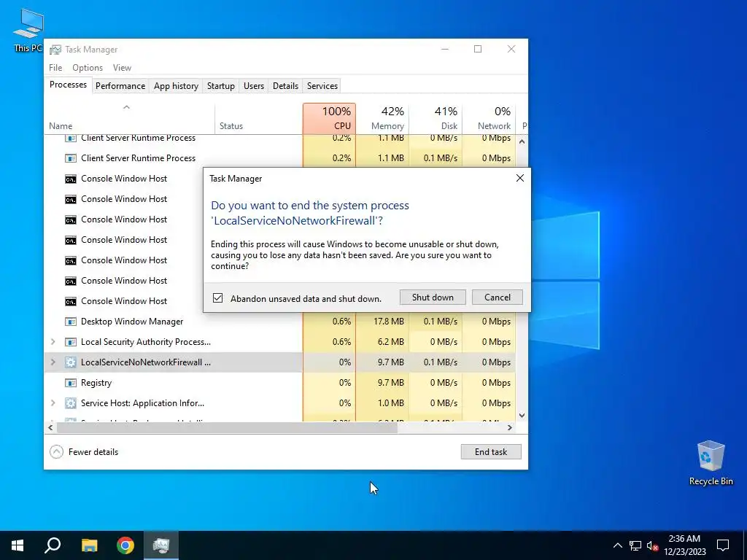Switch to the Details tab
Viewport: 747px width, 560px height.
pyautogui.click(x=285, y=86)
